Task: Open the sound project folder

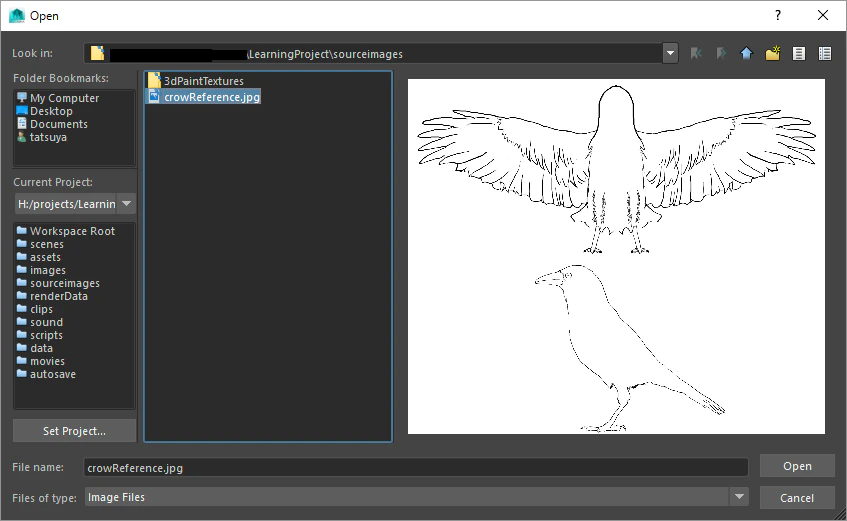Action: click(40, 322)
